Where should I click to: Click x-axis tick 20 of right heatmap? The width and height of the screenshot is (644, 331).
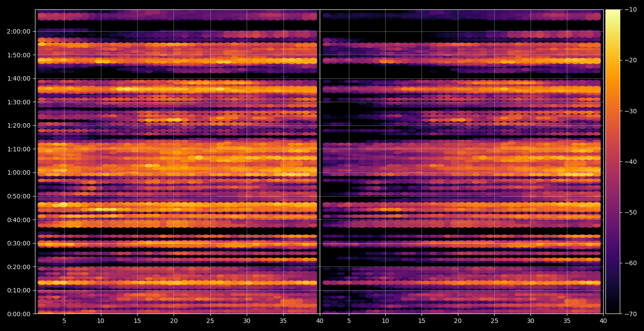click(x=458, y=321)
